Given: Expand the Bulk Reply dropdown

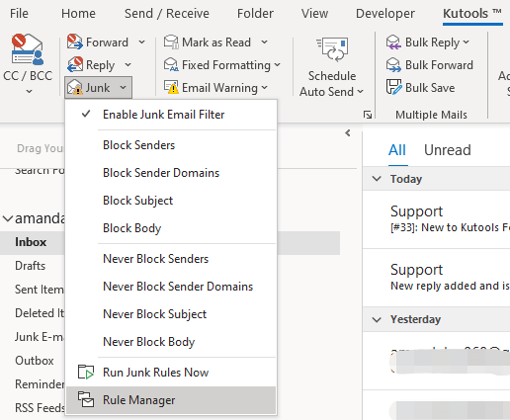Looking at the screenshot, I should (466, 42).
